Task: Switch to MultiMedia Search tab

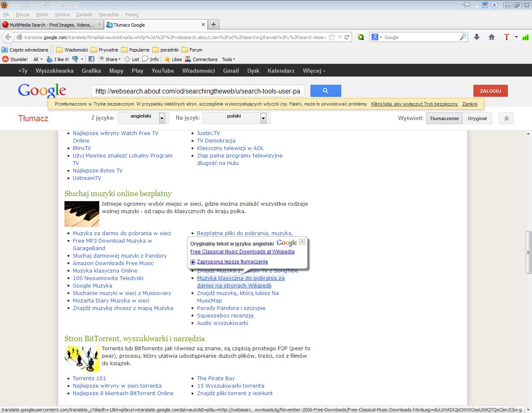Action: [x=52, y=25]
